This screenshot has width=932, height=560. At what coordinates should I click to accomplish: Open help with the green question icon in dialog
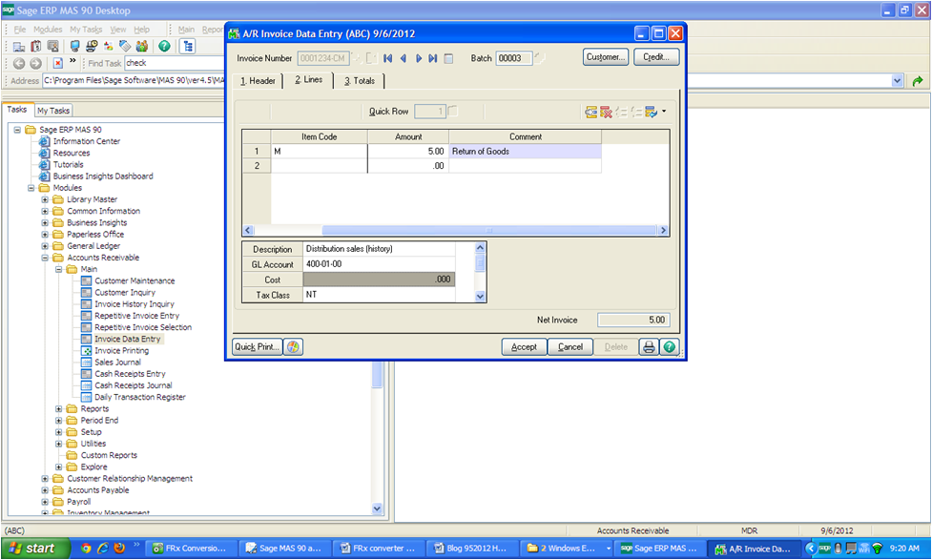coord(669,347)
